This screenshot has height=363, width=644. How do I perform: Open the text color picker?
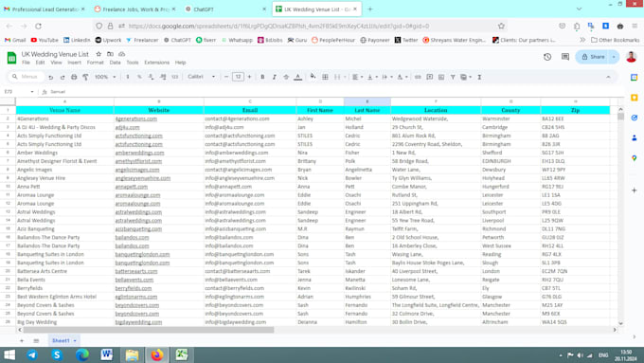(298, 77)
